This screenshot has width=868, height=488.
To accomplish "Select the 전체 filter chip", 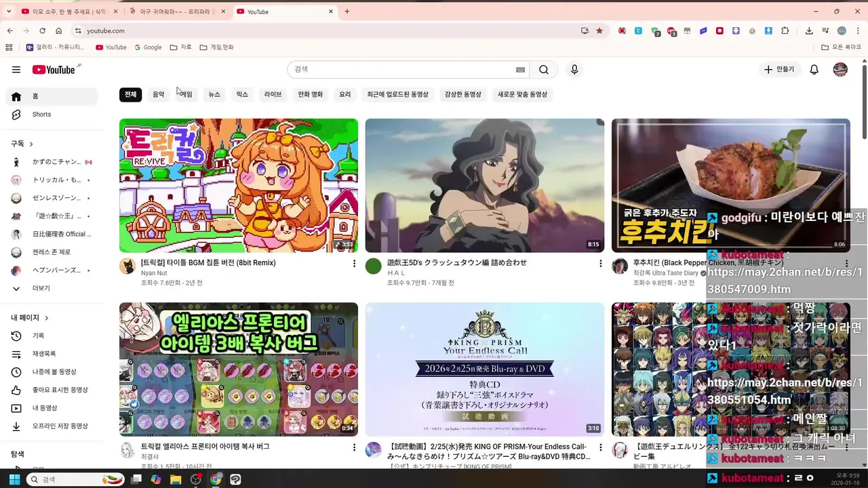I will tap(130, 95).
